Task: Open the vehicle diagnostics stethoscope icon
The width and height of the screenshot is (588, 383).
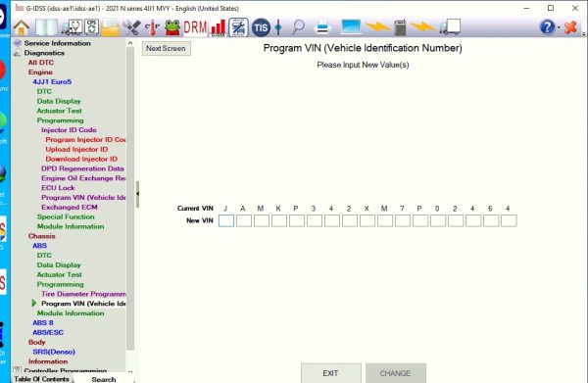Action: point(73,27)
